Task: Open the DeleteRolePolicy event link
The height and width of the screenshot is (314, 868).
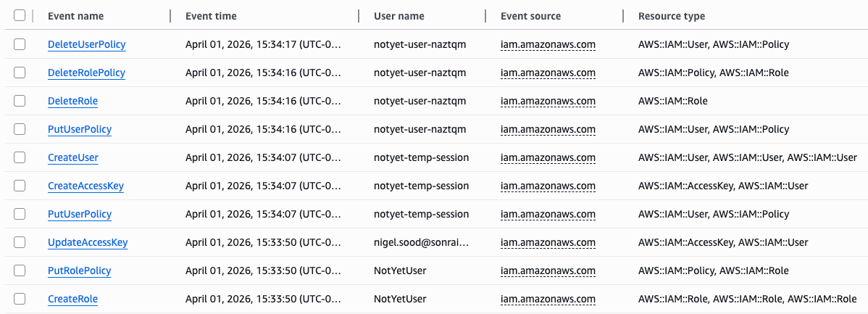Action: (x=86, y=73)
